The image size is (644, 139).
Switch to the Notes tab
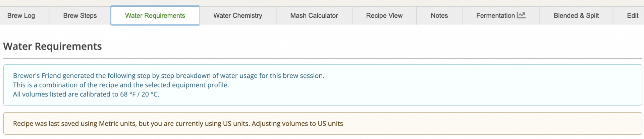[x=439, y=16]
